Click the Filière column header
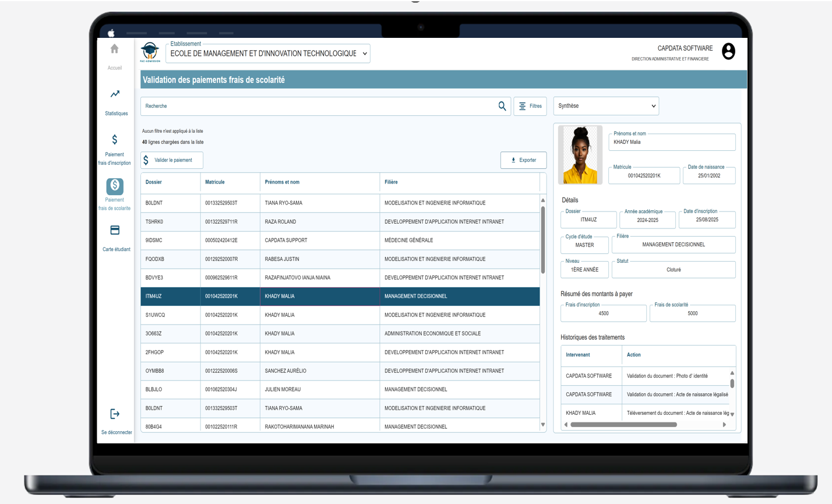 [391, 182]
